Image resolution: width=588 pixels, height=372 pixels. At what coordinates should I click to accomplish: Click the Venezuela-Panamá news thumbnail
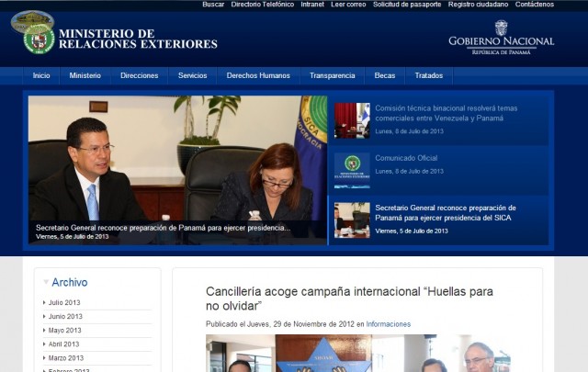coord(352,120)
